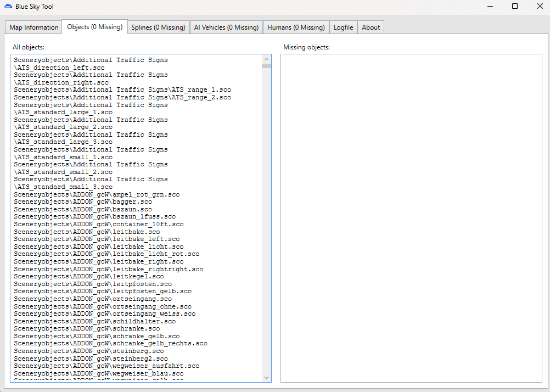Click the scroll down arrow in All objects list

[x=267, y=378]
